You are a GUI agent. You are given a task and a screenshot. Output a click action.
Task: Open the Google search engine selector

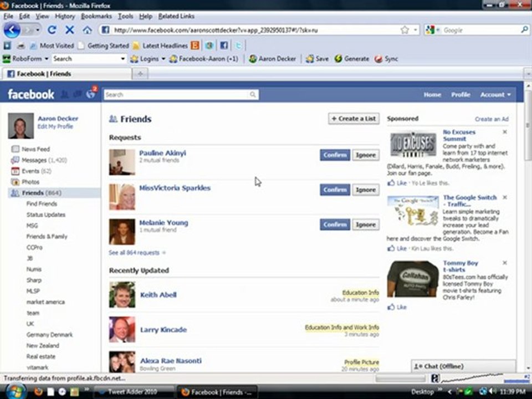point(432,30)
